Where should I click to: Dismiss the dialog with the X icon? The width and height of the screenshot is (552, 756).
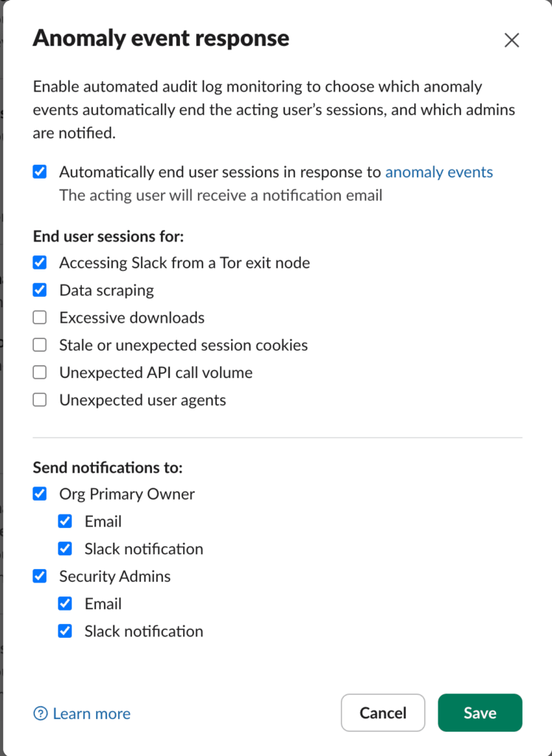(511, 40)
